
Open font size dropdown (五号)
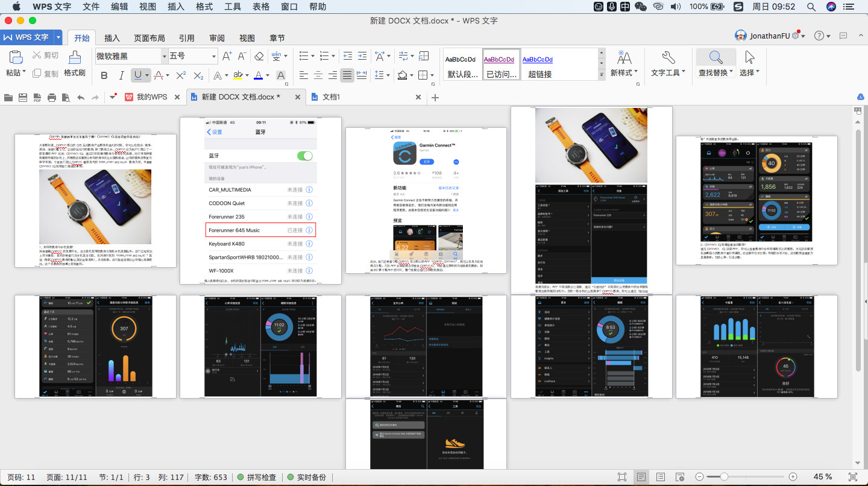(x=213, y=56)
